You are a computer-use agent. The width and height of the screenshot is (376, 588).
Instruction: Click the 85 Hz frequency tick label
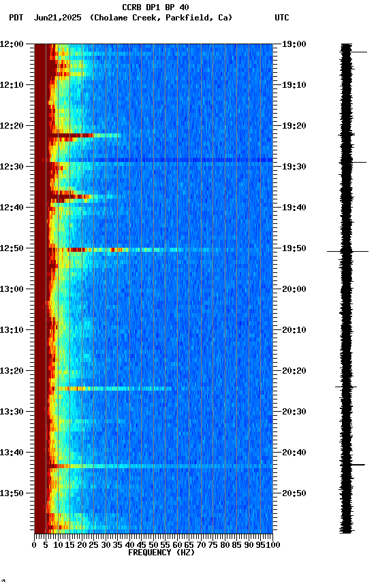(x=237, y=545)
